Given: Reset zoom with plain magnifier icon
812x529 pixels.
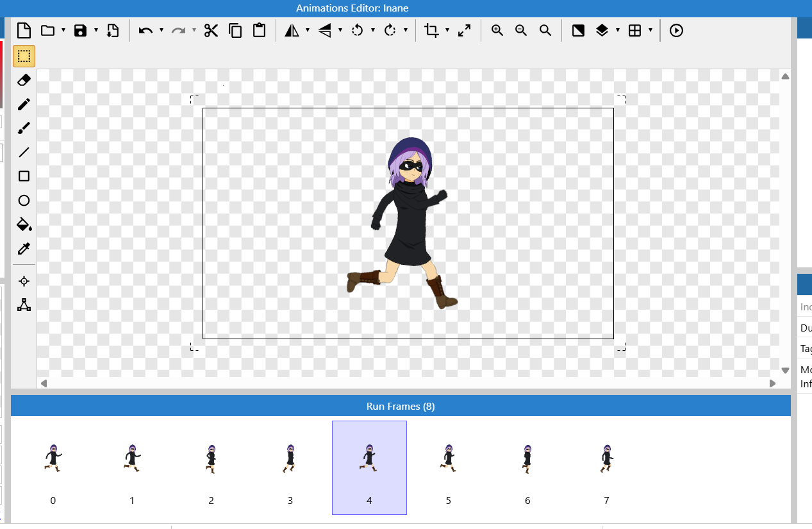Looking at the screenshot, I should [x=545, y=30].
